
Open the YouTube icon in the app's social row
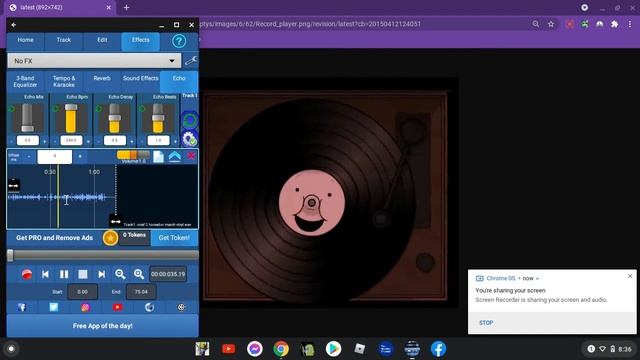(x=118, y=307)
